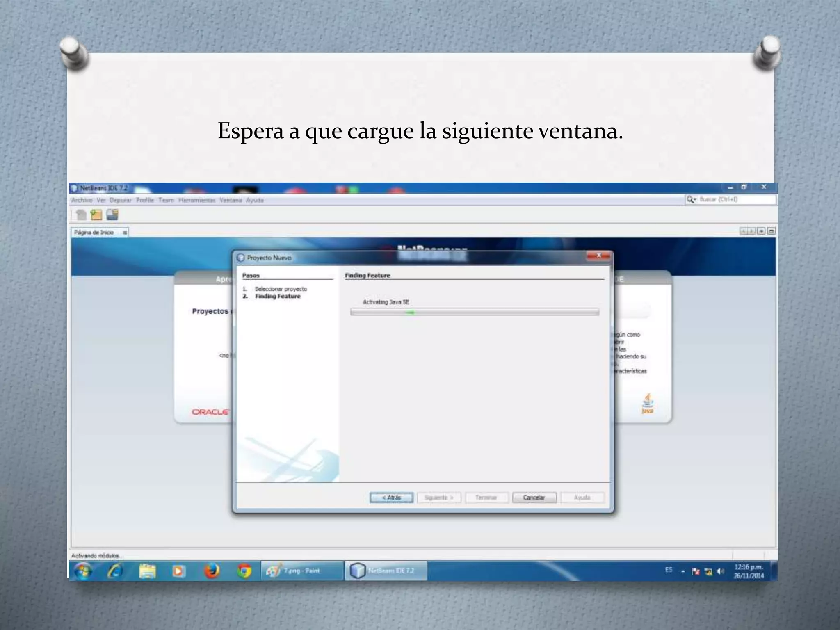Open the Depurar menu
Screen dimensions: 840x630
[121, 200]
